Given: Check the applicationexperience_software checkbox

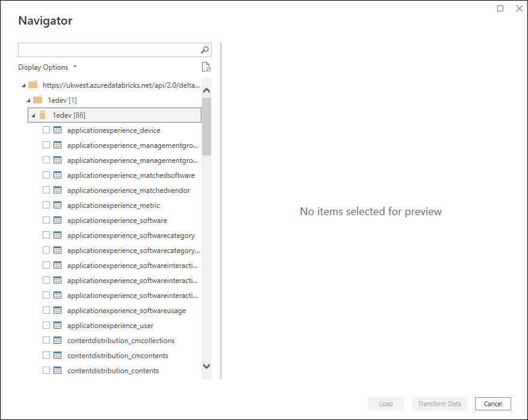Looking at the screenshot, I should point(46,221).
